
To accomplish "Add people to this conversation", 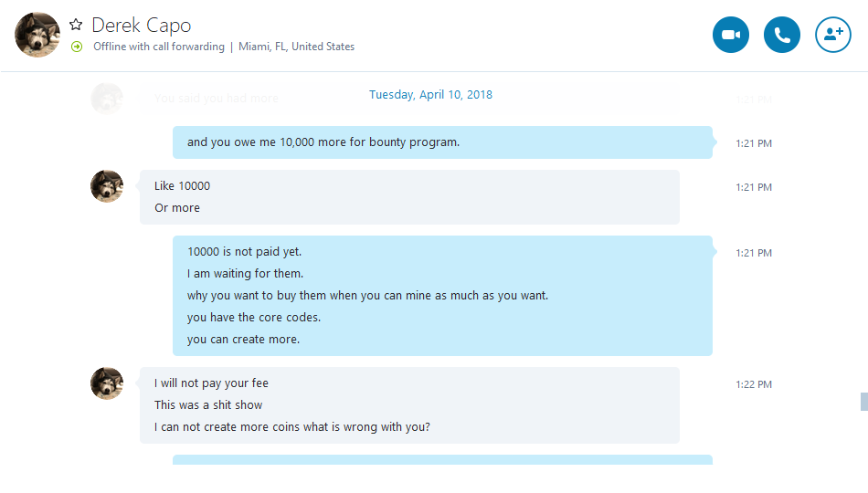I will (833, 35).
